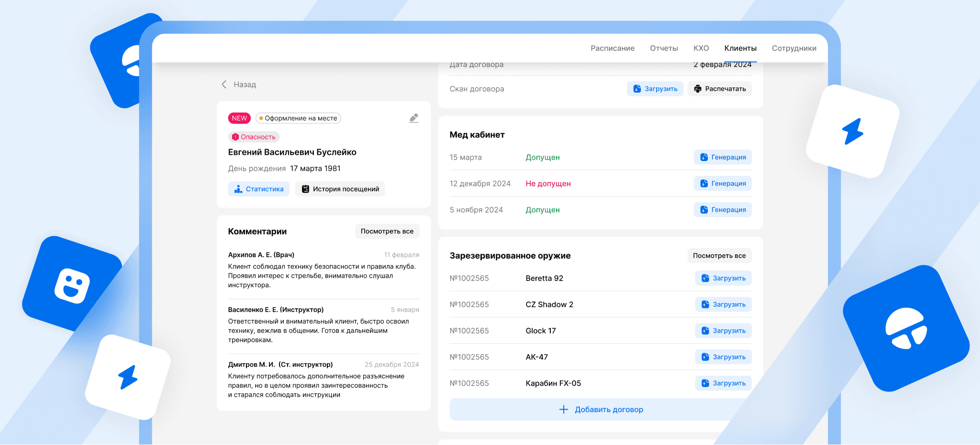Click the weapon name CZ Shadow 2
Viewport: 980px width, 445px height.
(549, 305)
